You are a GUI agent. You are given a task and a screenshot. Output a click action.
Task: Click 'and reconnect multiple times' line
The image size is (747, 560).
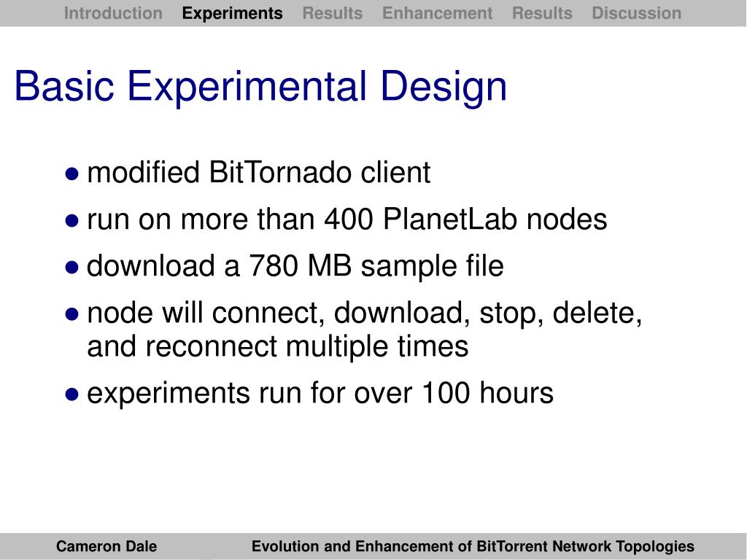[278, 346]
